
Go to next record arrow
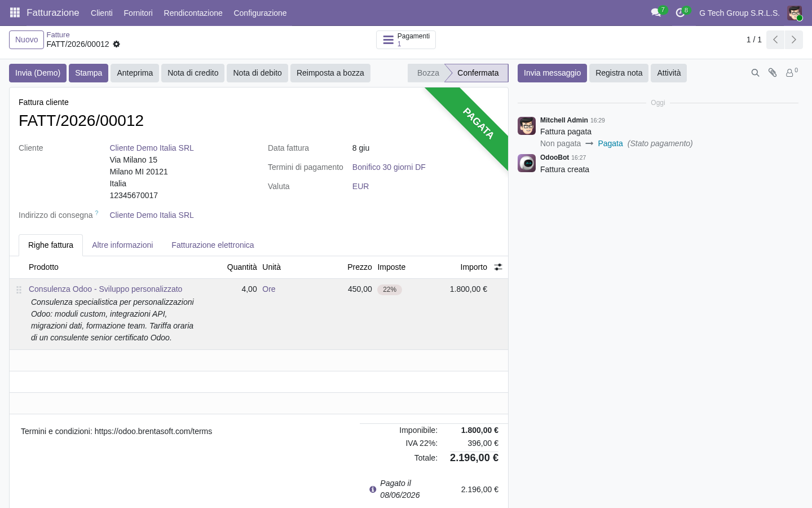[794, 40]
